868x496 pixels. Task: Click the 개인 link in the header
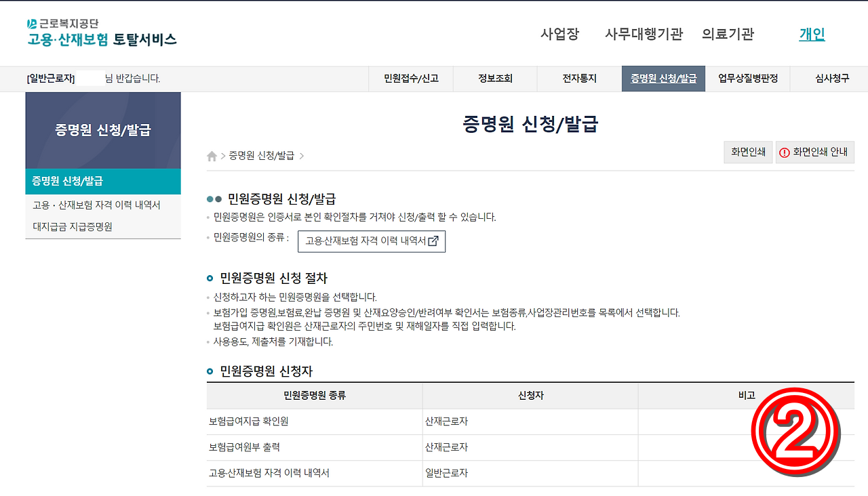(x=812, y=35)
